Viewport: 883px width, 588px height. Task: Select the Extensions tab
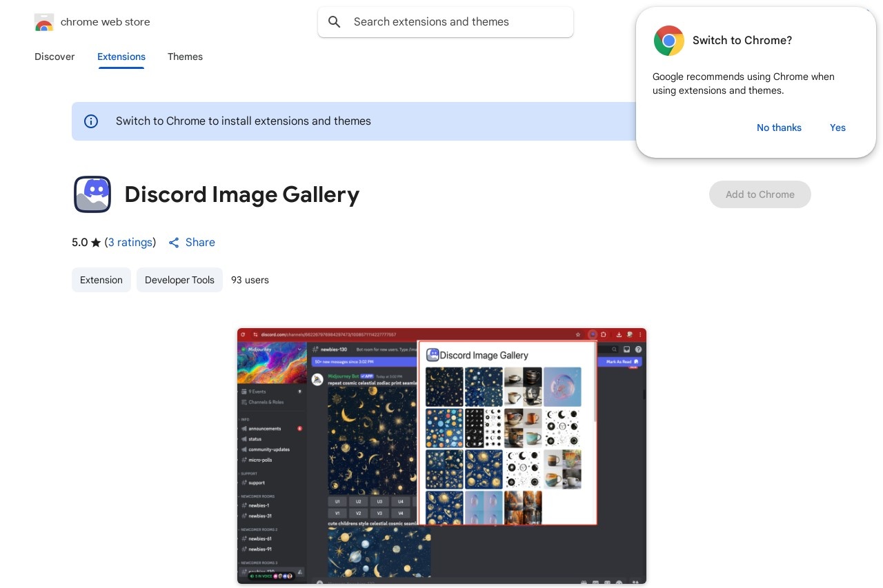[x=121, y=57]
